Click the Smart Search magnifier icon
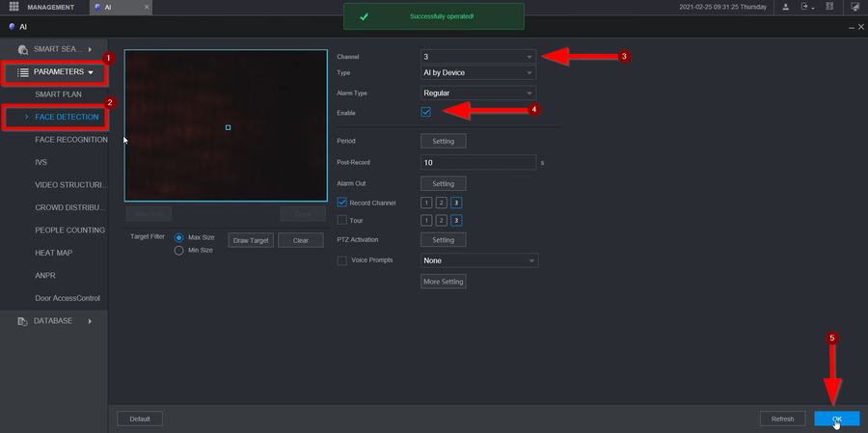Viewport: 868px width, 433px height. coord(22,49)
